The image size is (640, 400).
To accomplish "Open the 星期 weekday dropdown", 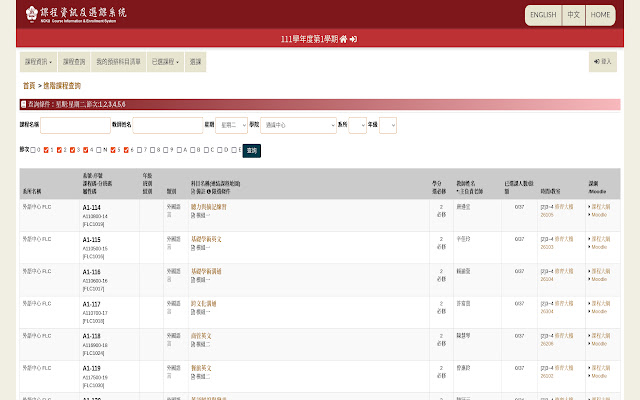I will (x=231, y=125).
